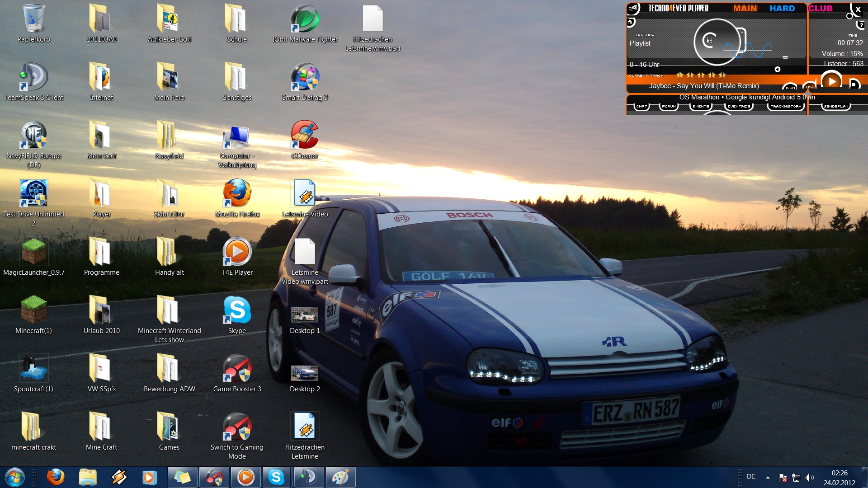Select the HARD channel tab
The height and width of the screenshot is (488, 868).
pyautogui.click(x=782, y=9)
